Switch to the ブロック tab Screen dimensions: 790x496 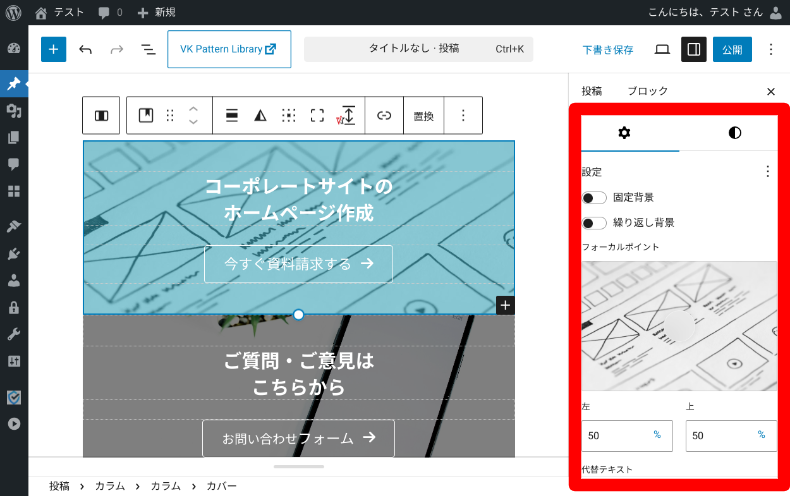[647, 91]
